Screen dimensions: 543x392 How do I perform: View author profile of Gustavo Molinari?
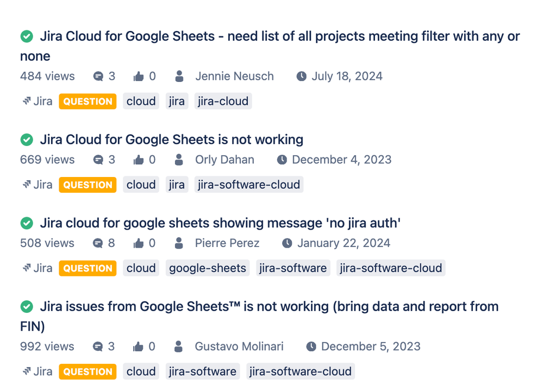coord(239,346)
